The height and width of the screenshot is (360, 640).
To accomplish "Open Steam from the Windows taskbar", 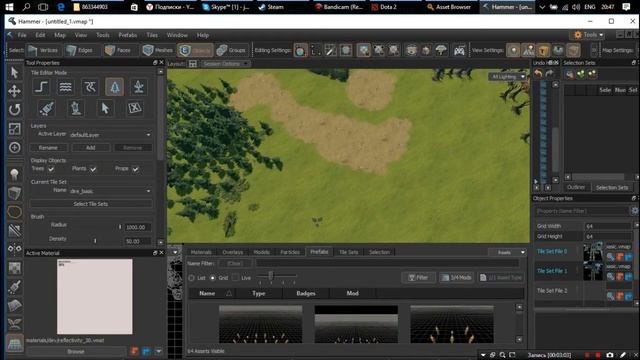I will point(271,7).
